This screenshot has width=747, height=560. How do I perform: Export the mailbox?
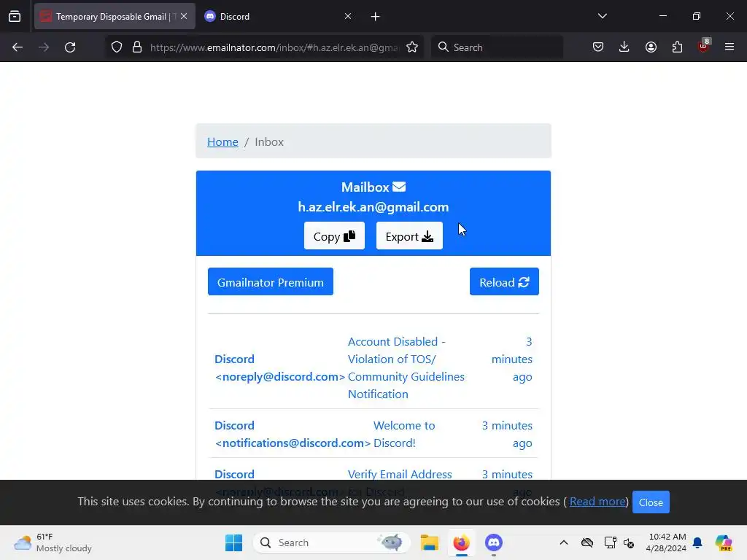[x=409, y=236]
